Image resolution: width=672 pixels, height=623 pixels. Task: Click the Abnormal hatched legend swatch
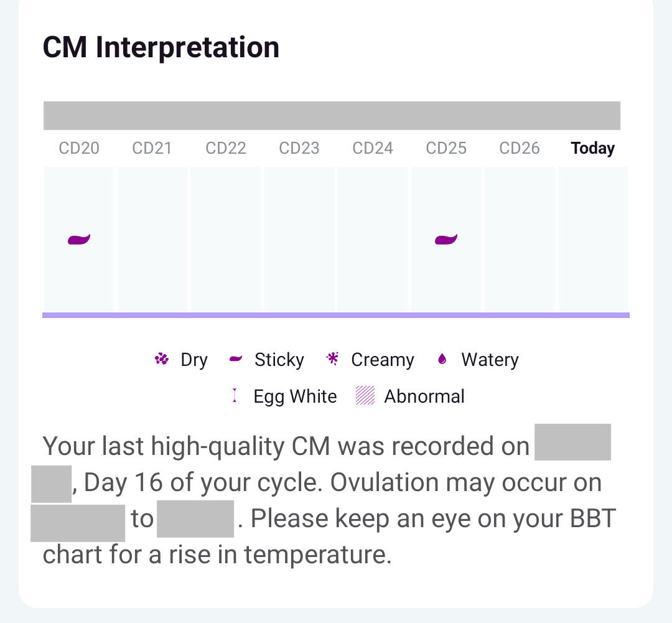click(x=365, y=396)
